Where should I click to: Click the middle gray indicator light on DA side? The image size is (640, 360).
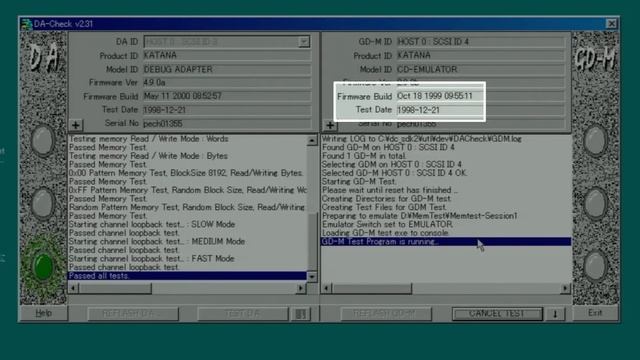click(43, 203)
